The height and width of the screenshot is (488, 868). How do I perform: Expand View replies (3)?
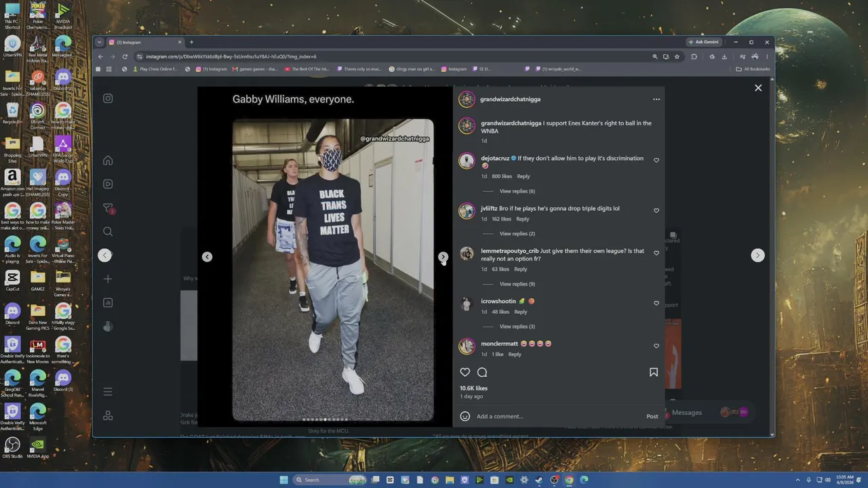517,327
